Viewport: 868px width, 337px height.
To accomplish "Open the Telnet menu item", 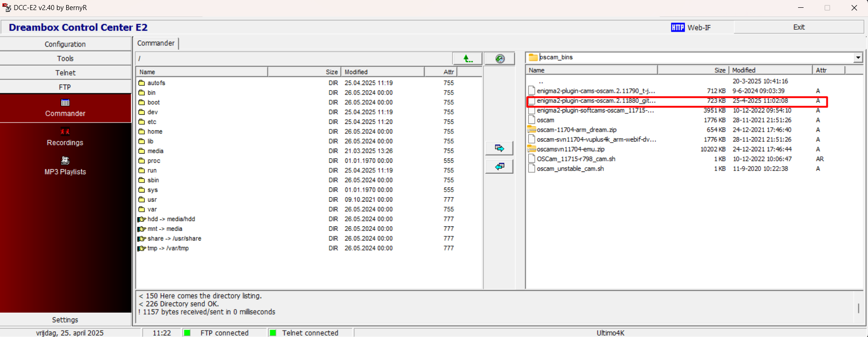I will tap(65, 73).
